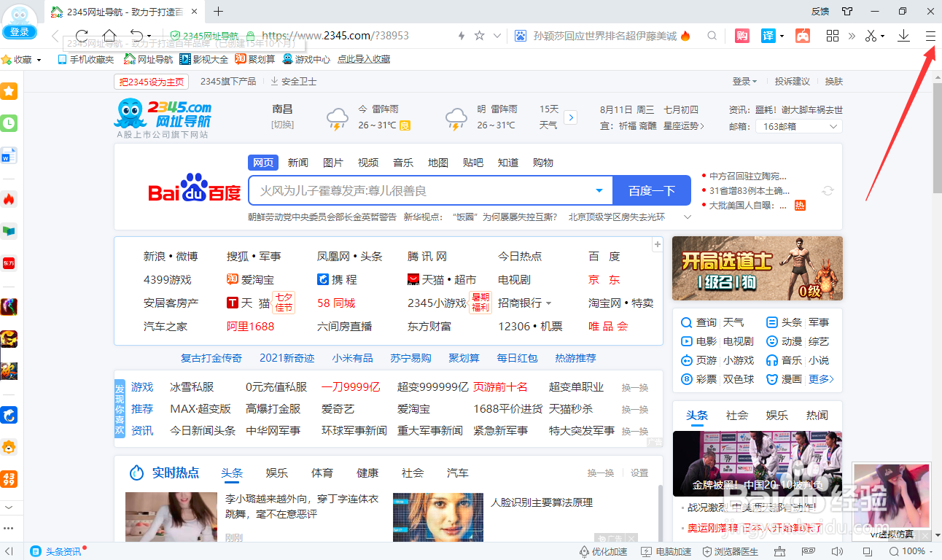The image size is (942, 560).
Task: Set 2345 as homepage
Action: [x=150, y=82]
